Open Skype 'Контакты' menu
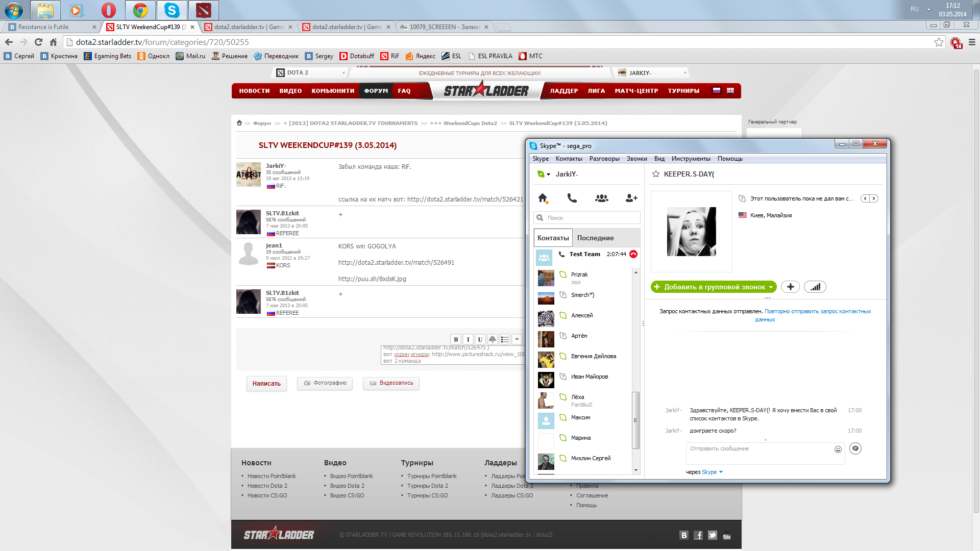Screen dimensions: 980x551 pyautogui.click(x=569, y=159)
